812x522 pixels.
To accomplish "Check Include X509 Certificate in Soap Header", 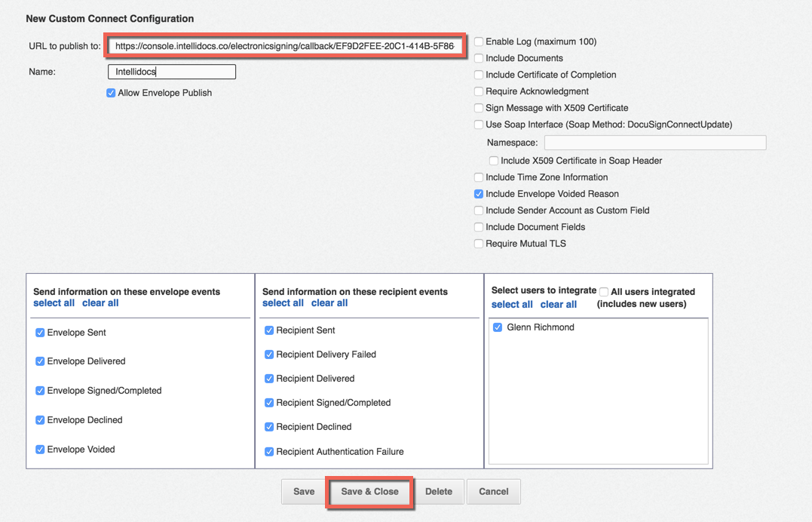I will [494, 161].
